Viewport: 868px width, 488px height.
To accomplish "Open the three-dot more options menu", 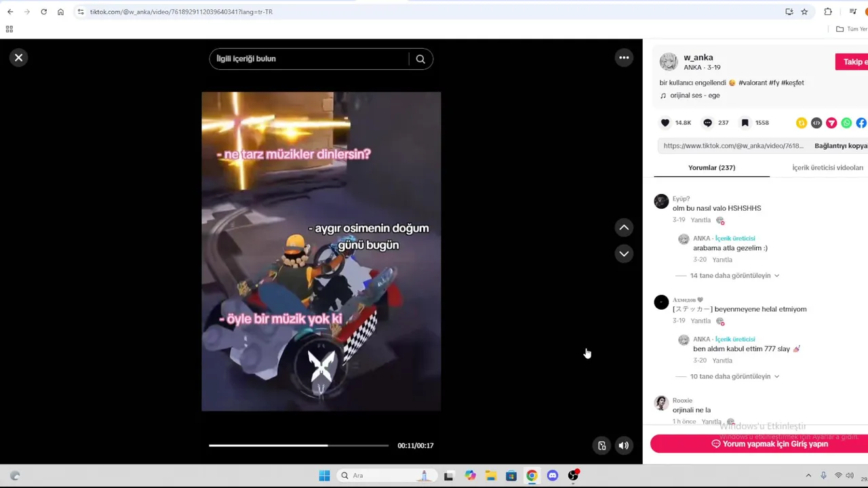I will tap(624, 58).
